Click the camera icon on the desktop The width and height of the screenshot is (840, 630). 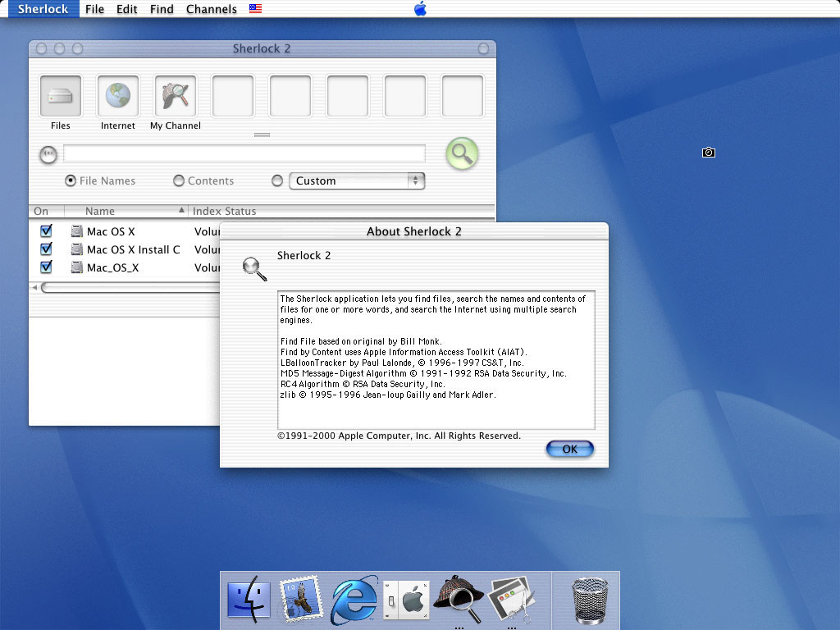[x=708, y=153]
